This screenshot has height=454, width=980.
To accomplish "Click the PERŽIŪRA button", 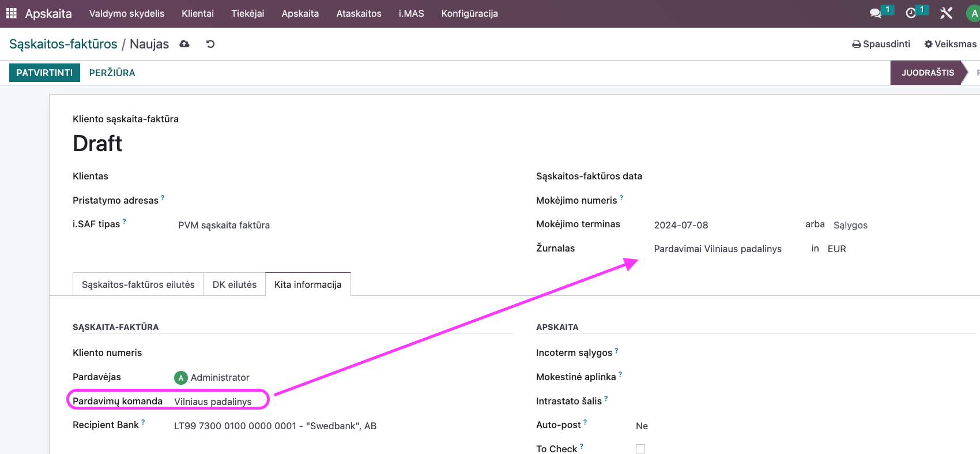I will click(112, 73).
